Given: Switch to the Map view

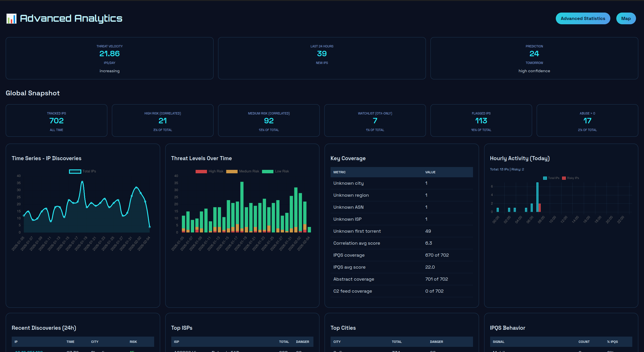Looking at the screenshot, I should point(626,18).
